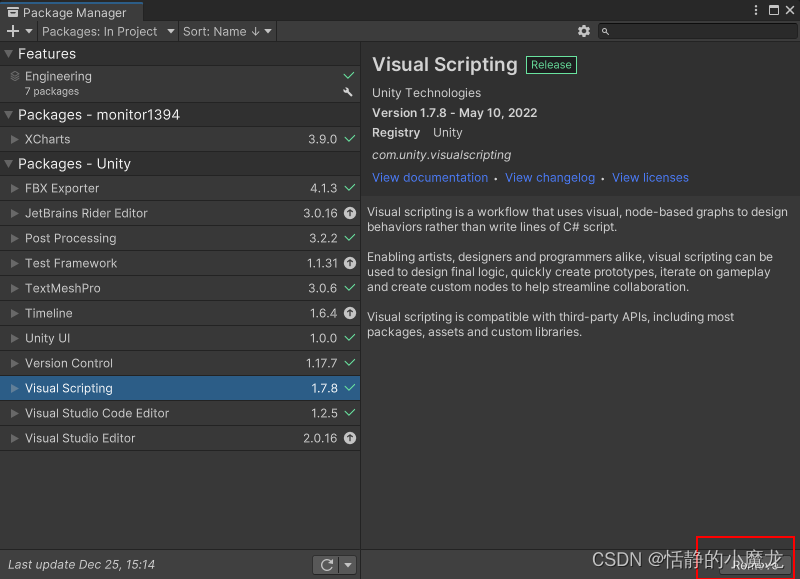The height and width of the screenshot is (579, 800).
Task: Click the com.unity.visualscripting package id
Action: (441, 155)
